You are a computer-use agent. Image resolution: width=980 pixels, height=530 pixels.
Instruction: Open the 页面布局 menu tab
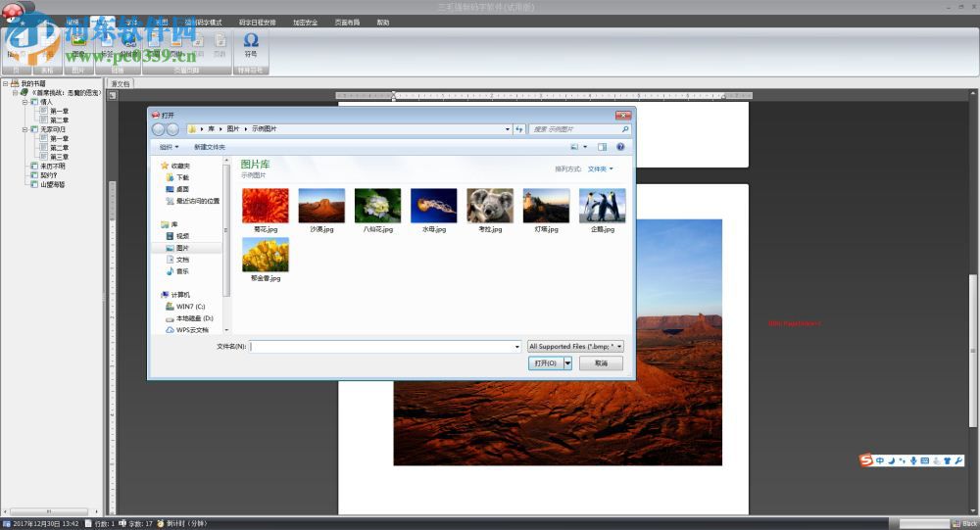[347, 22]
